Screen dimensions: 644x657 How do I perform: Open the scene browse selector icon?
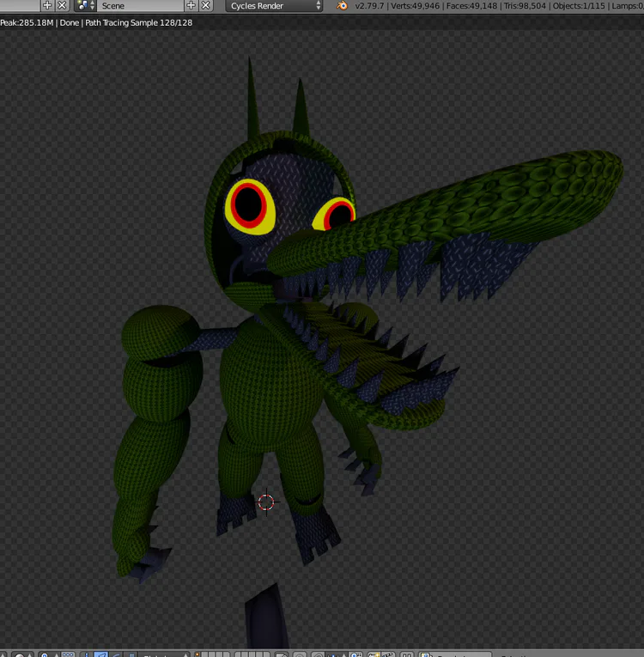86,5
